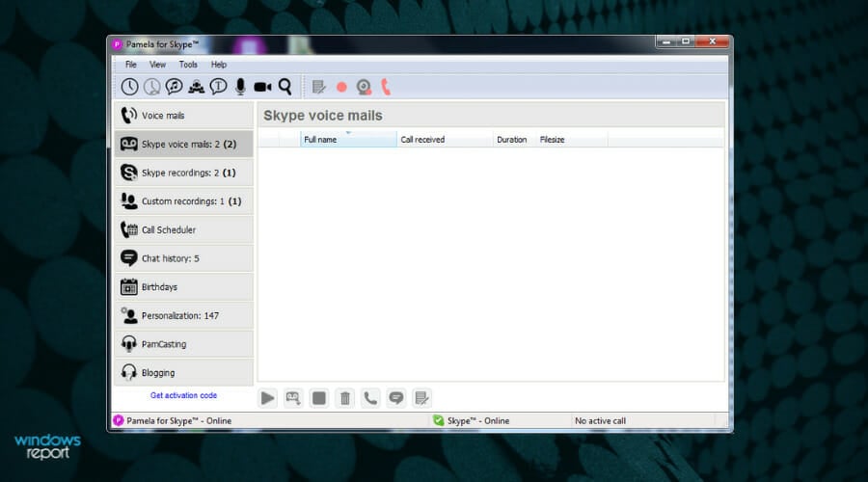Click the Skype - Online status entry
Viewport: 868px width, 482px height.
point(478,420)
